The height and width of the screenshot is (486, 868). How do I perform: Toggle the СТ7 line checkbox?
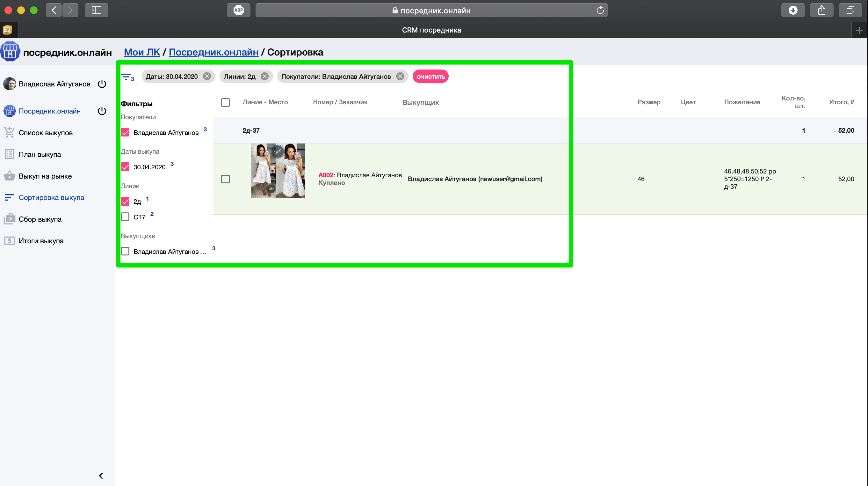tap(125, 217)
